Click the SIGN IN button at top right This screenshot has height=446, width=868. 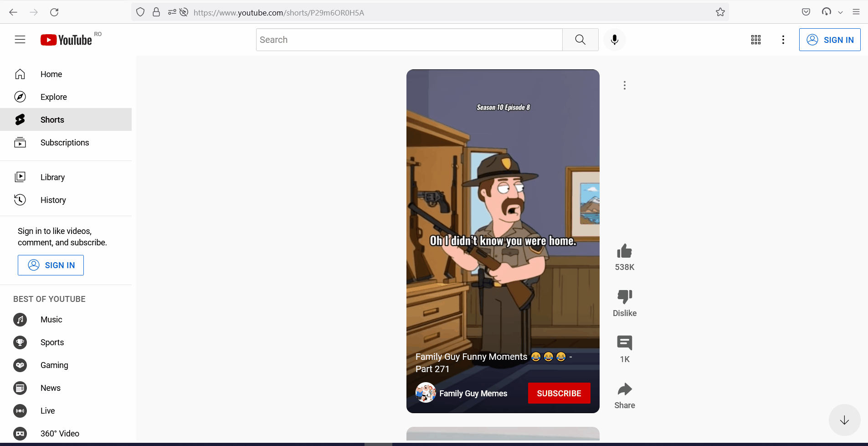[x=830, y=40]
